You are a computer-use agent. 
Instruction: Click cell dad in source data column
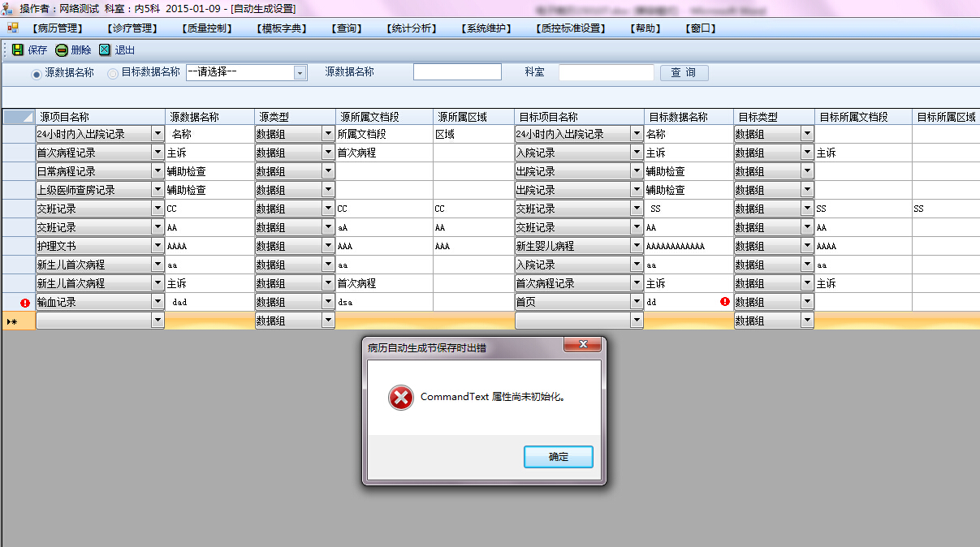click(210, 302)
